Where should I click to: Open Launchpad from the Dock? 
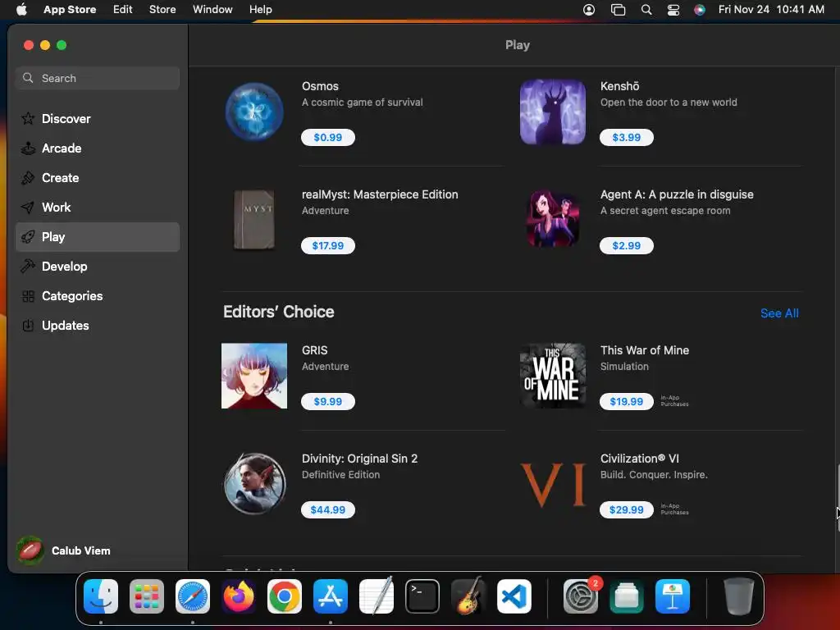[147, 596]
